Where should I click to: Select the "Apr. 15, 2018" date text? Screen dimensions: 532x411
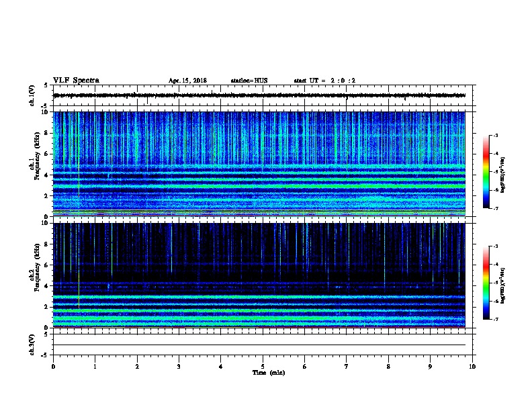tap(187, 81)
